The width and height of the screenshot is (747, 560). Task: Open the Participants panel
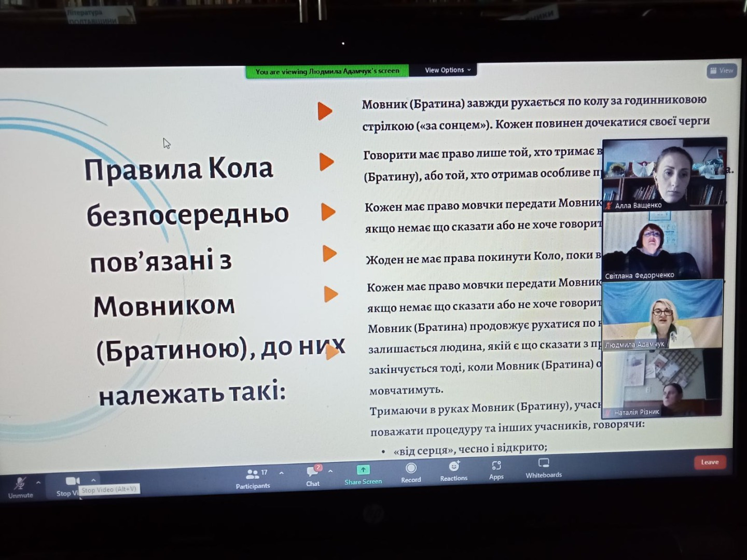[253, 478]
